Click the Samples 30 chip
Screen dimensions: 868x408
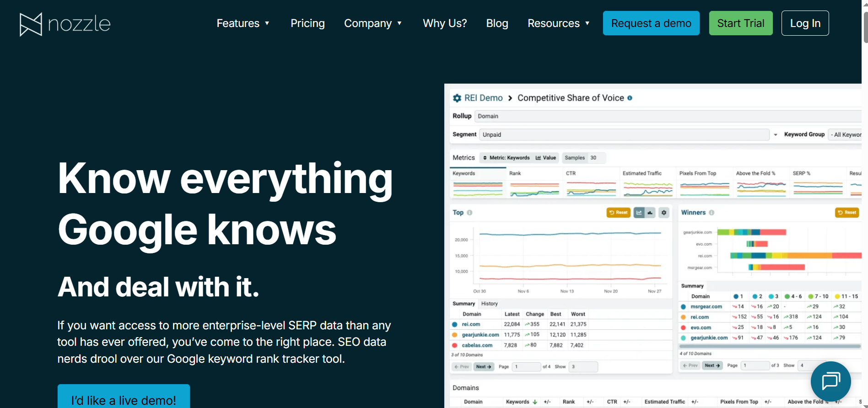click(583, 158)
